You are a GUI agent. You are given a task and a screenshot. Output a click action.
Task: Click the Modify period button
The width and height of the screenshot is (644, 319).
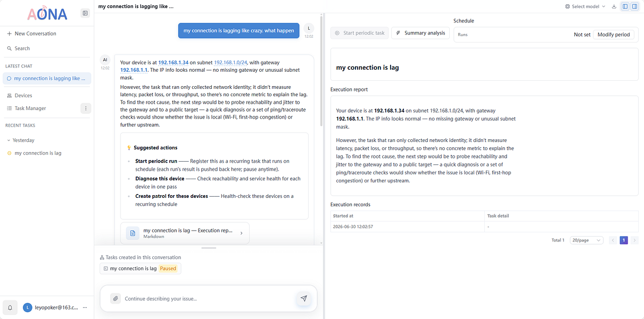[614, 35]
